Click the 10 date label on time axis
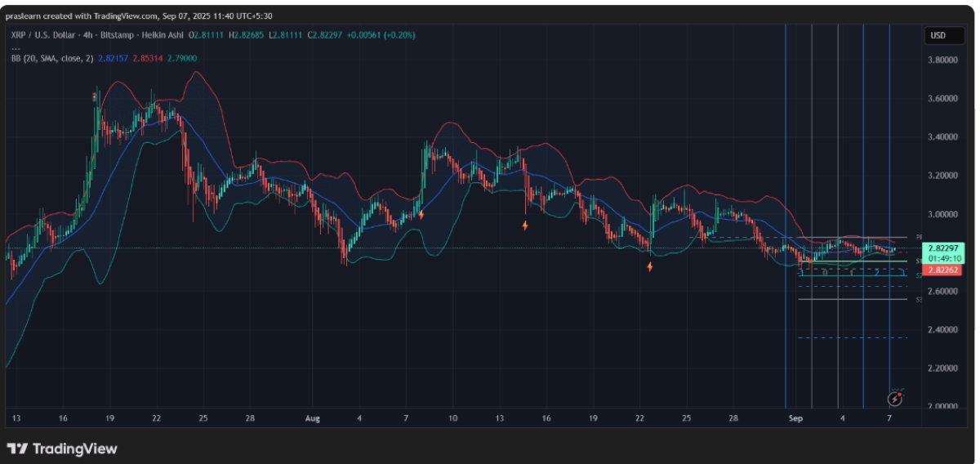Screen dimensions: 980x464 click(452, 418)
